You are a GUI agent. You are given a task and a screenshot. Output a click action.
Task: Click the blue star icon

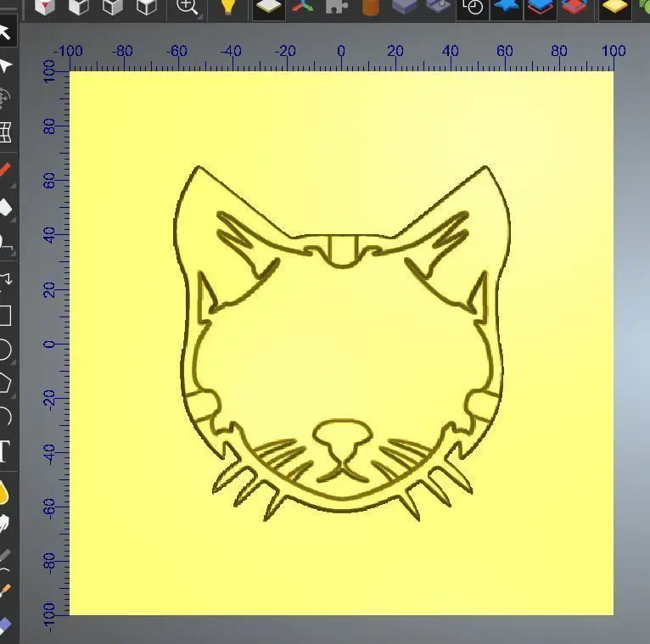(x=506, y=6)
